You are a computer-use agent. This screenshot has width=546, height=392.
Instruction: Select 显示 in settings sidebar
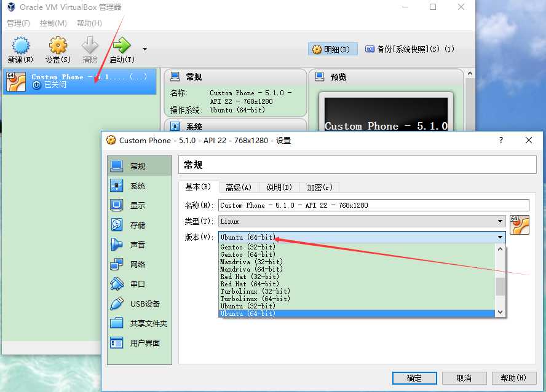pos(140,205)
